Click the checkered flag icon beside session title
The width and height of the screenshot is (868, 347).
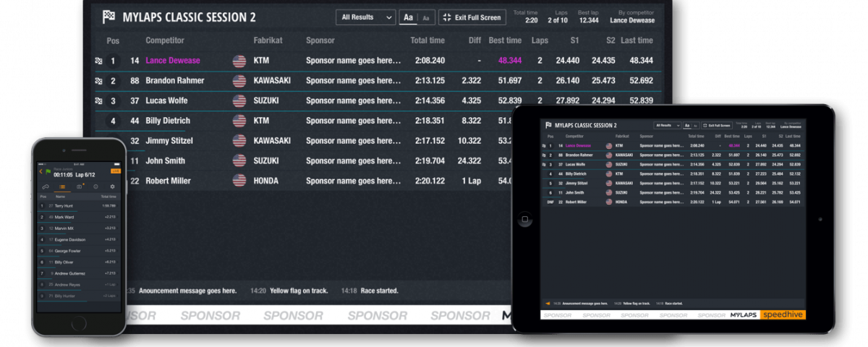[x=109, y=17]
